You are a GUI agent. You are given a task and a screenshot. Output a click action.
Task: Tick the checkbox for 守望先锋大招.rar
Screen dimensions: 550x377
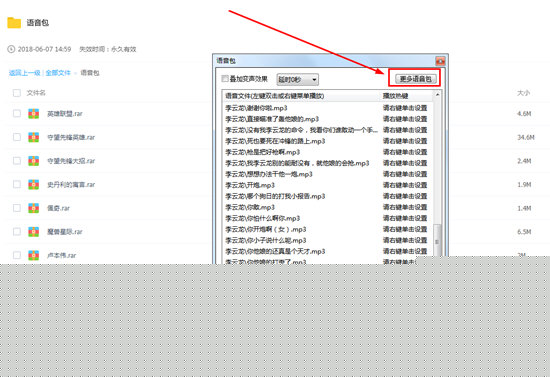pos(16,161)
